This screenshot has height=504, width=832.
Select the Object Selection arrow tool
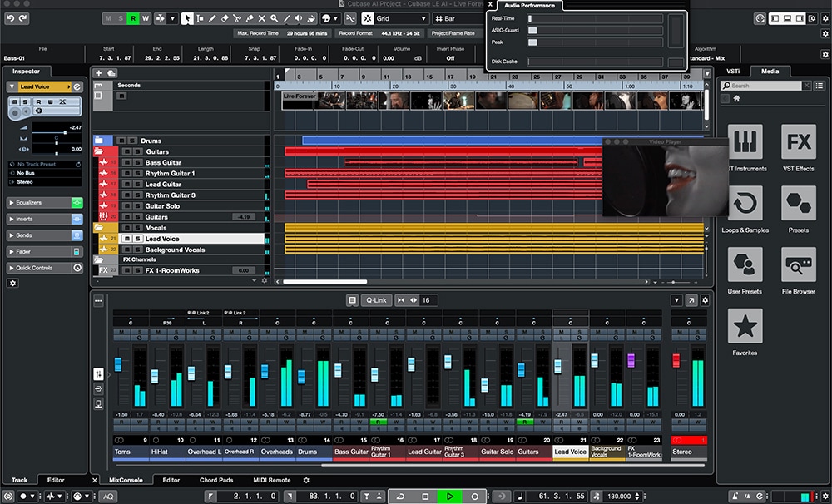tap(187, 18)
